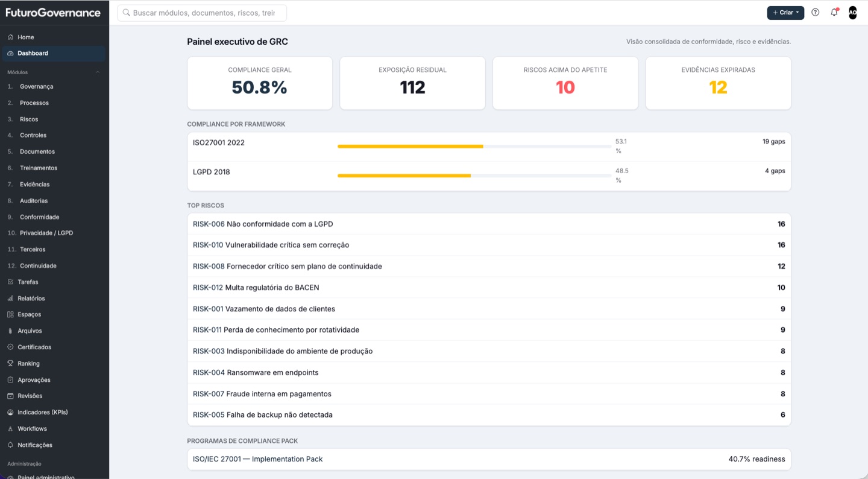
Task: Click the Aprovações clipboard icon
Action: pyautogui.click(x=10, y=380)
